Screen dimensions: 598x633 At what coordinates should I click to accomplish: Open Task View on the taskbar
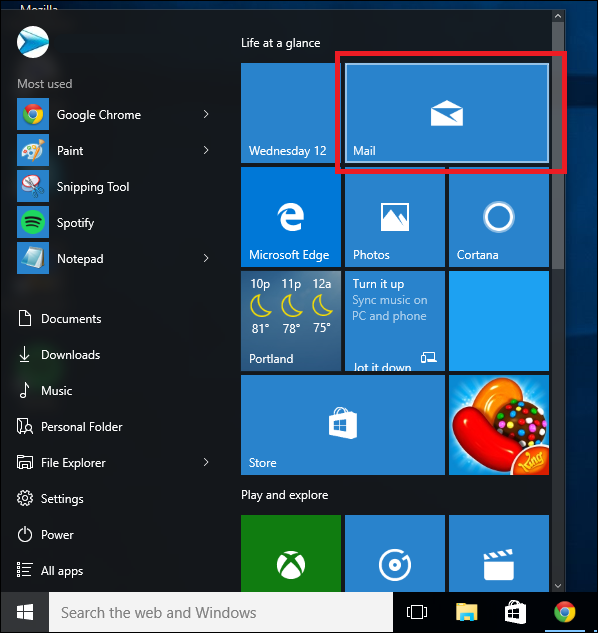click(417, 612)
